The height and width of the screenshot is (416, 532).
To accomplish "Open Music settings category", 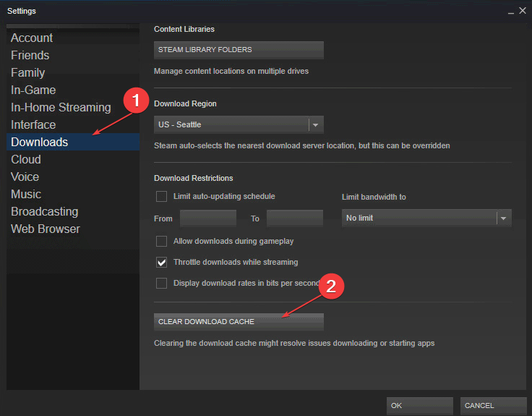I will 72,194.
